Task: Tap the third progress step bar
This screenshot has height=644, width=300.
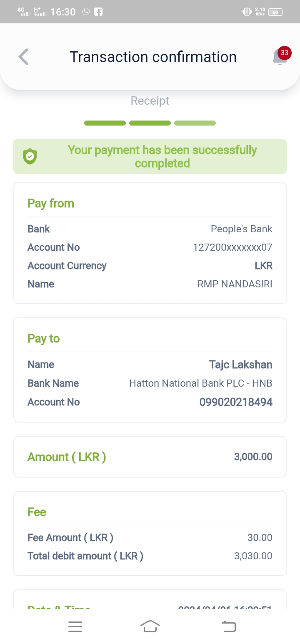Action: (195, 123)
